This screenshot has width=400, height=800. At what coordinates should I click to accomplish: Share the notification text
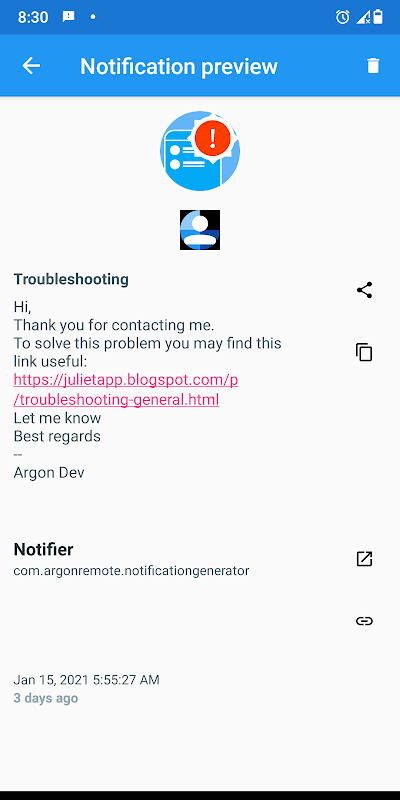click(364, 290)
